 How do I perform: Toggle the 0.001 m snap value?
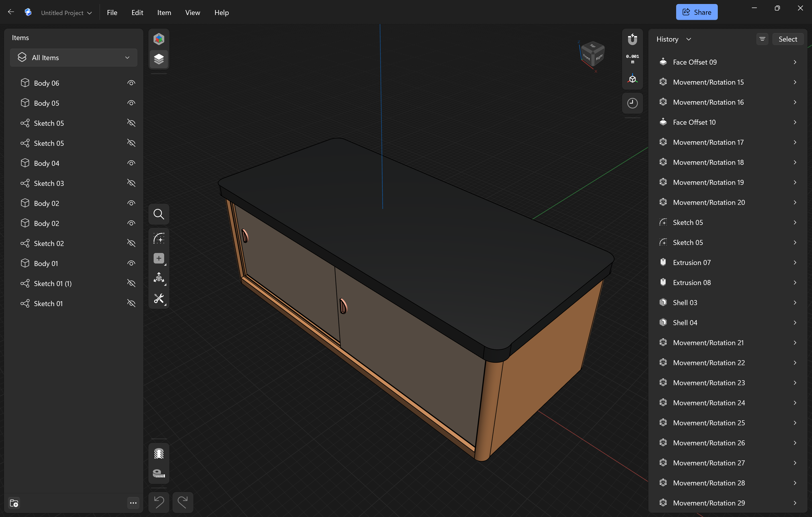[x=632, y=59]
